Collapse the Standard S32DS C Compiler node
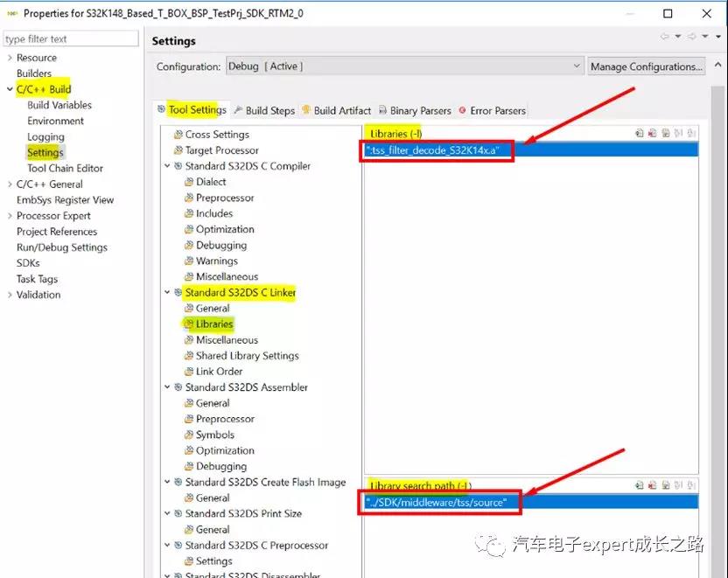 click(x=167, y=166)
